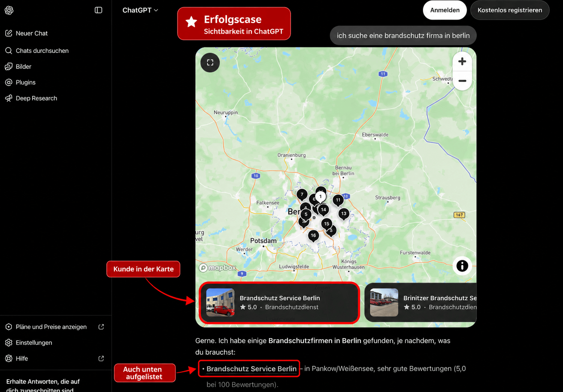Select map pin number 16
This screenshot has height=392, width=563.
[x=314, y=235]
